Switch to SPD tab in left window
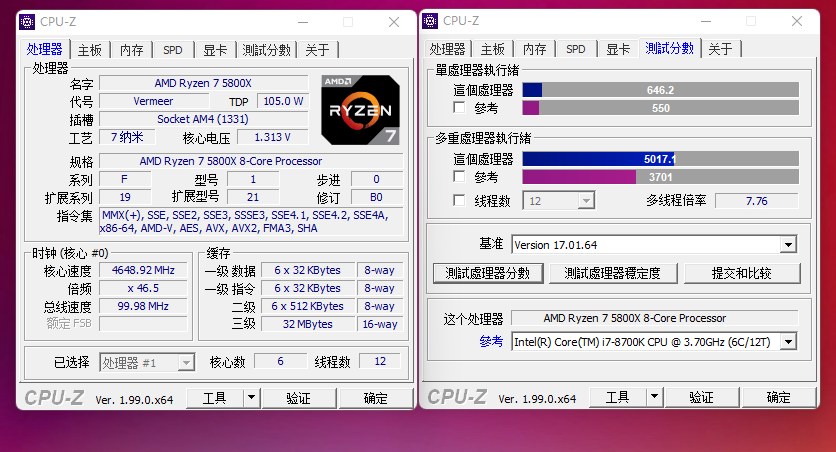836x452 pixels. coord(173,50)
